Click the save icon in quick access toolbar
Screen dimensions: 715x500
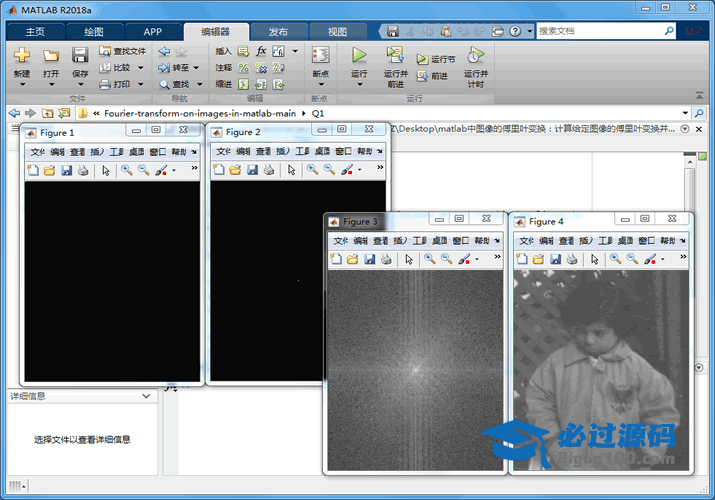(x=393, y=31)
